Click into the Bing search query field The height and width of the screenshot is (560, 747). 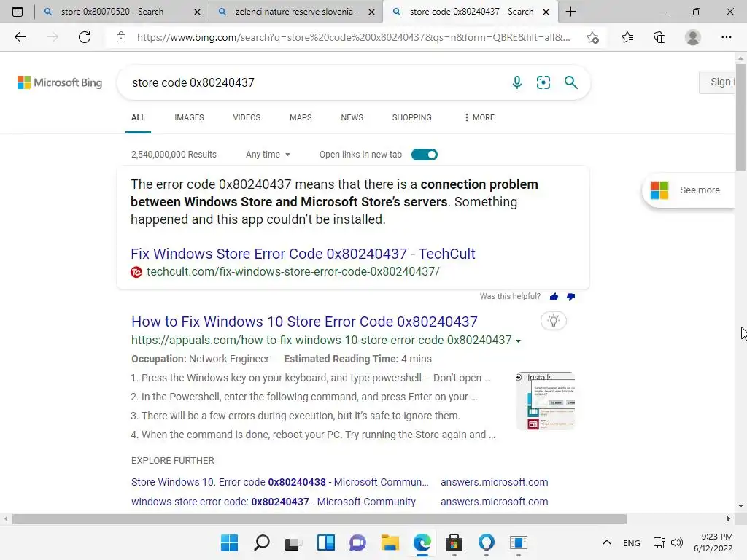(x=314, y=82)
